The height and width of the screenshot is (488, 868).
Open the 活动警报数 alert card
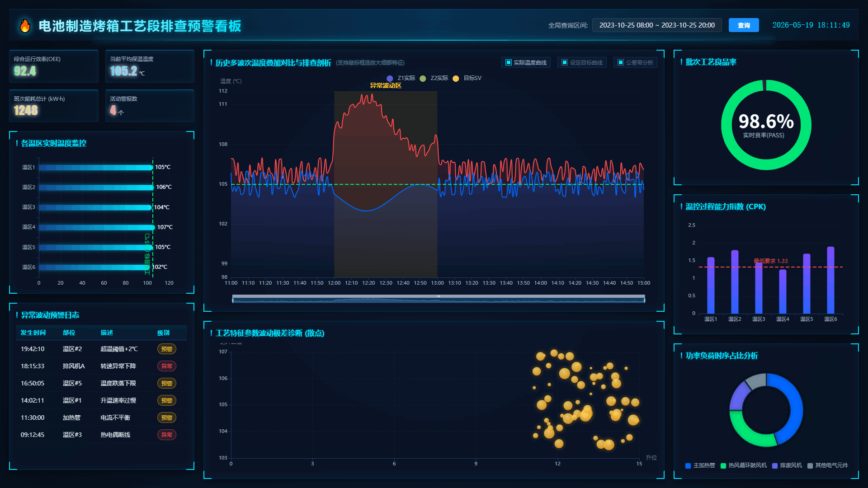(x=150, y=106)
